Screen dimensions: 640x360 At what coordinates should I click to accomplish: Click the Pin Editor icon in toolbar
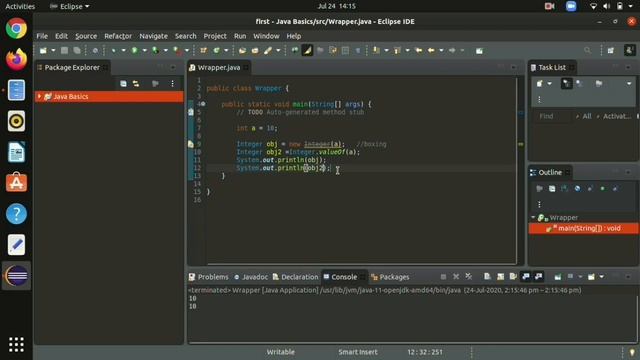479,51
